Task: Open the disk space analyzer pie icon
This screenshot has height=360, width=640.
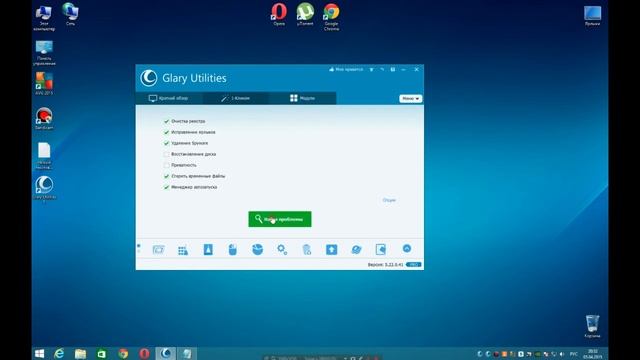Action: tap(258, 249)
